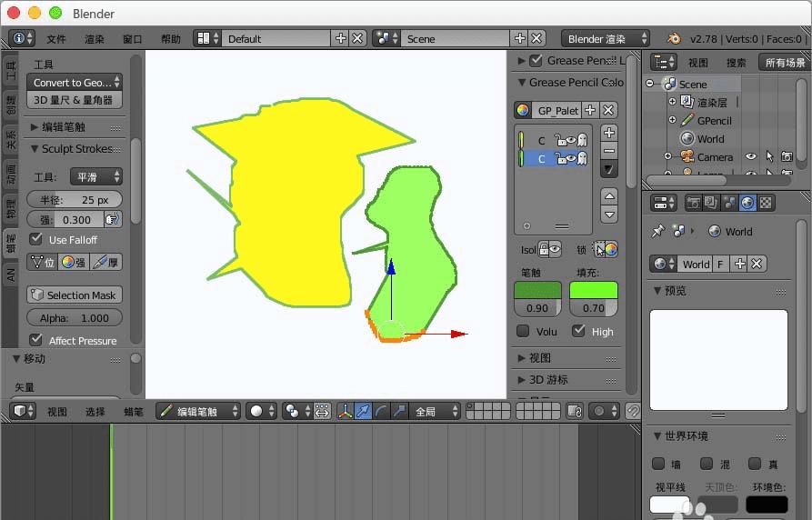Open the 文件 menu
This screenshot has height=520, width=812.
point(56,39)
